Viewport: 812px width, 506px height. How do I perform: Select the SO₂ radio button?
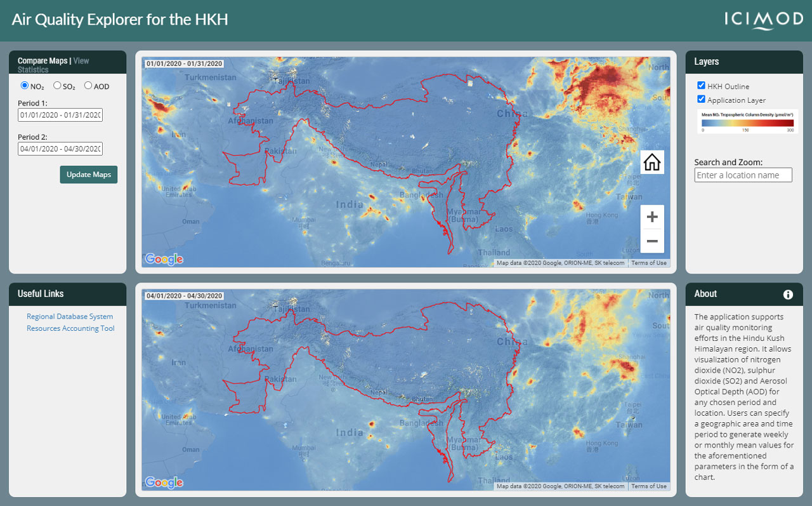pos(57,85)
